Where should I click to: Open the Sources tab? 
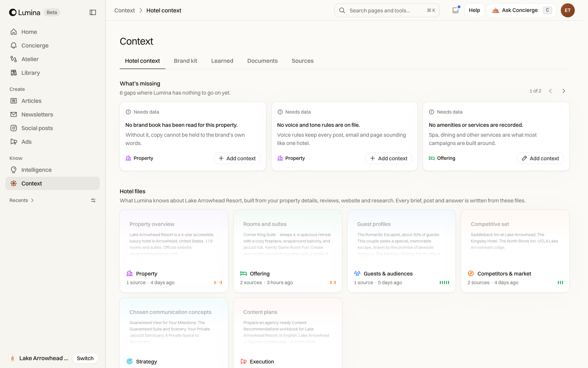click(302, 61)
